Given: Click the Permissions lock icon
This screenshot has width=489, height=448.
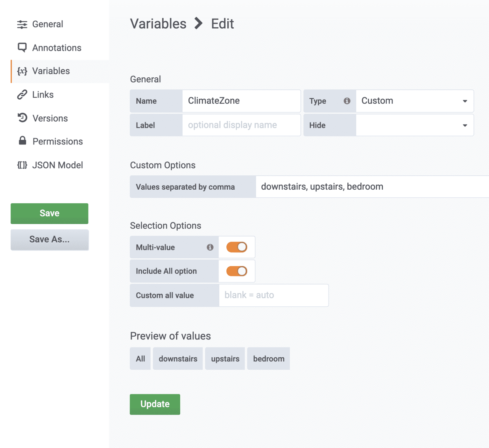Looking at the screenshot, I should click(22, 141).
